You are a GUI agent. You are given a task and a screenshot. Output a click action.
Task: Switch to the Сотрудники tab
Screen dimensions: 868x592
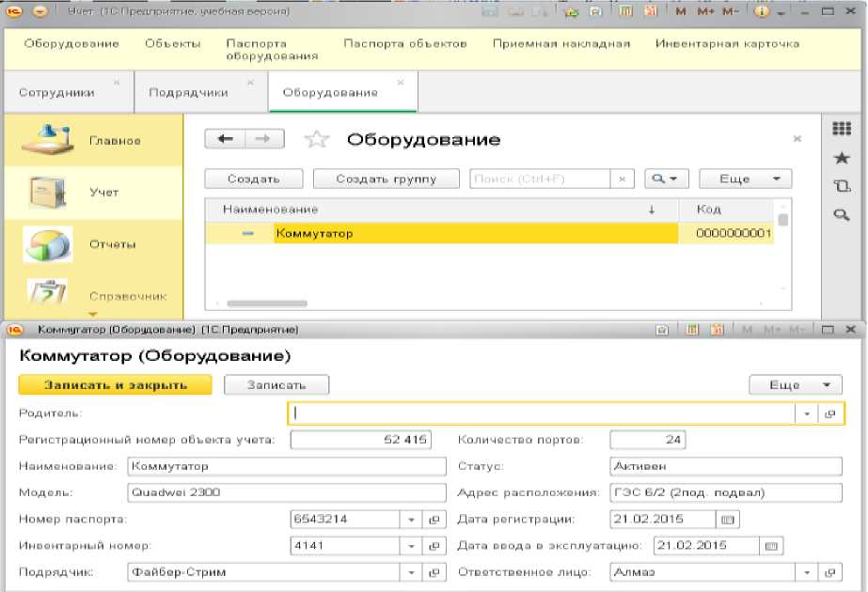(x=56, y=92)
